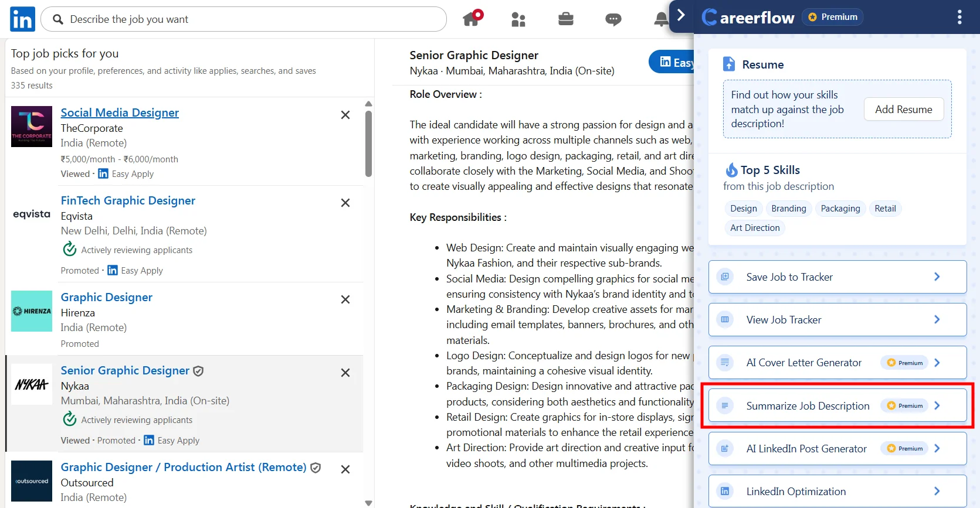
Task: Click the LinkedIn Optimization icon
Action: click(725, 491)
